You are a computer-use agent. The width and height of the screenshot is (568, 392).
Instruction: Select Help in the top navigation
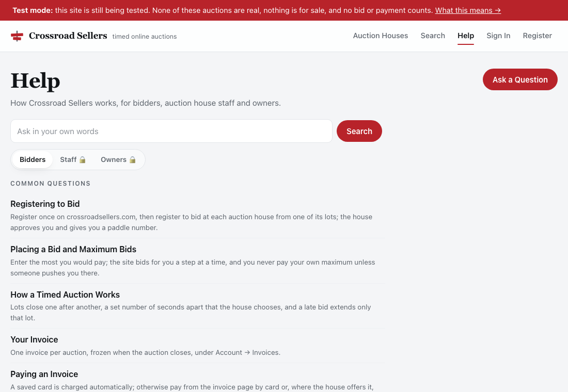[x=465, y=36]
